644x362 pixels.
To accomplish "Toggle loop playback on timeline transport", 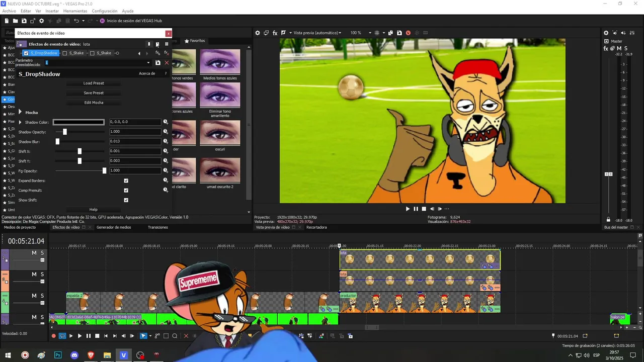I will click(62, 336).
